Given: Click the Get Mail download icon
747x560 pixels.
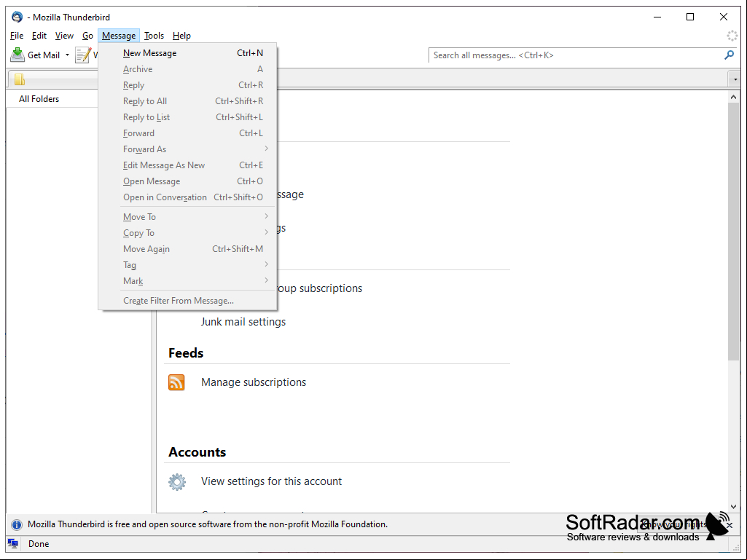Looking at the screenshot, I should click(x=17, y=55).
